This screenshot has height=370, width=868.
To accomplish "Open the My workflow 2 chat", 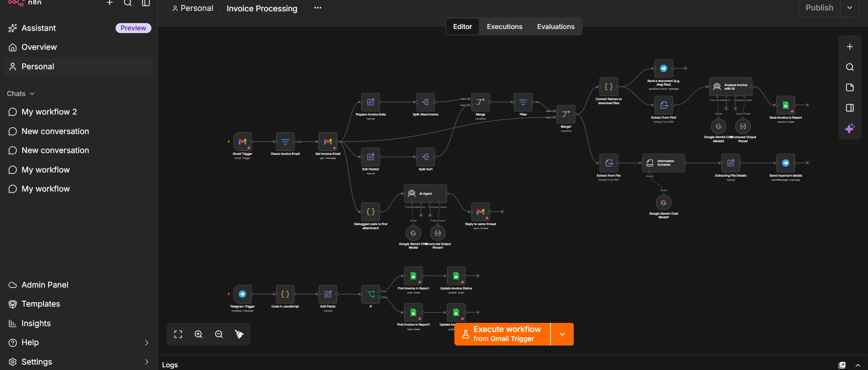I will click(79, 112).
